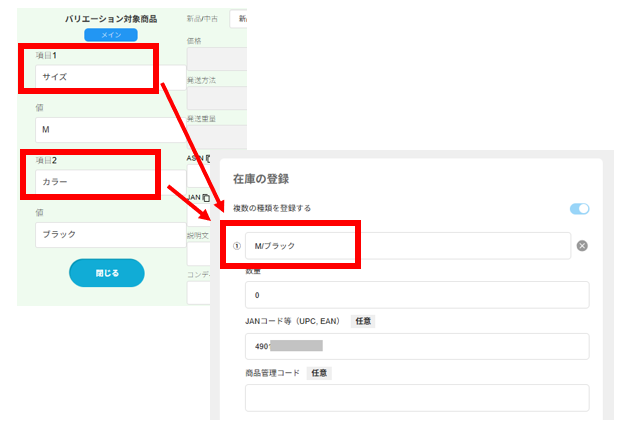This screenshot has width=625, height=433.
Task: Open the 新品/中古 dropdown
Action: coord(238,19)
